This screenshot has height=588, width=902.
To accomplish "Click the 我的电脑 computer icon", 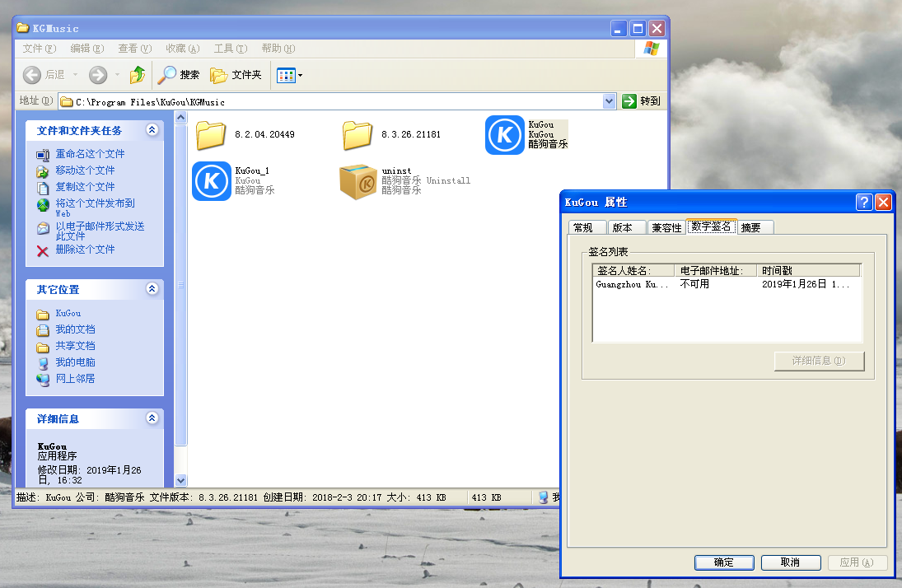I will (x=43, y=364).
